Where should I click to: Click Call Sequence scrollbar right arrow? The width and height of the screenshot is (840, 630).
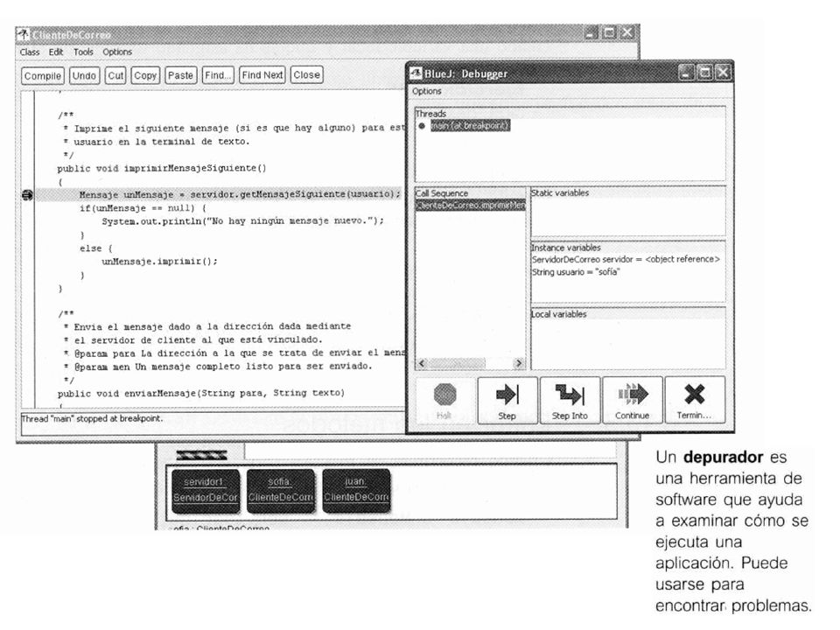click(519, 363)
